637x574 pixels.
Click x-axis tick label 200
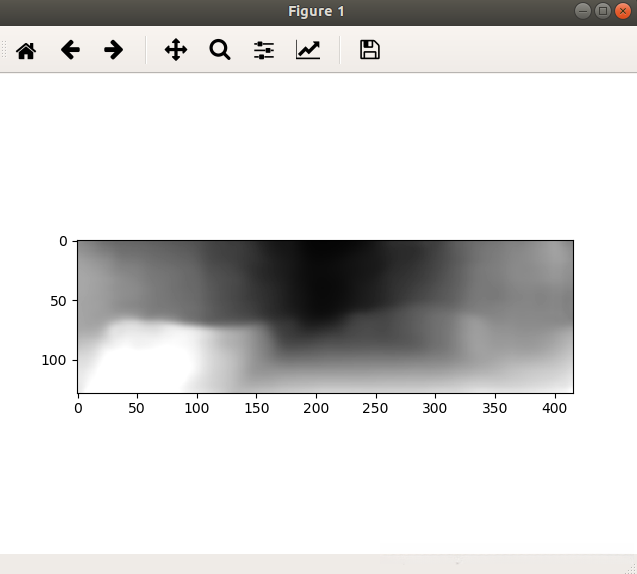coord(316,408)
